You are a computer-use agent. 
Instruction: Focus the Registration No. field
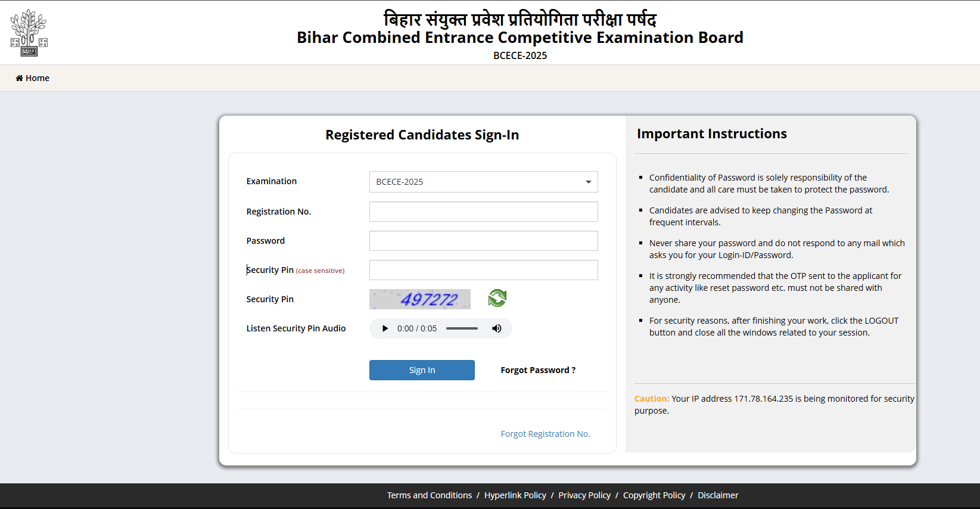point(483,212)
